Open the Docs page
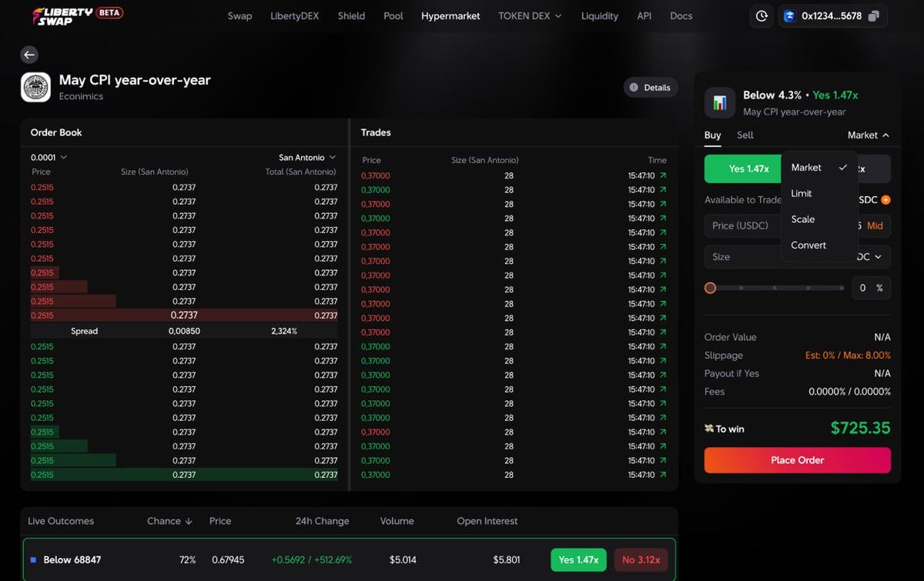This screenshot has width=924, height=581. pos(681,15)
